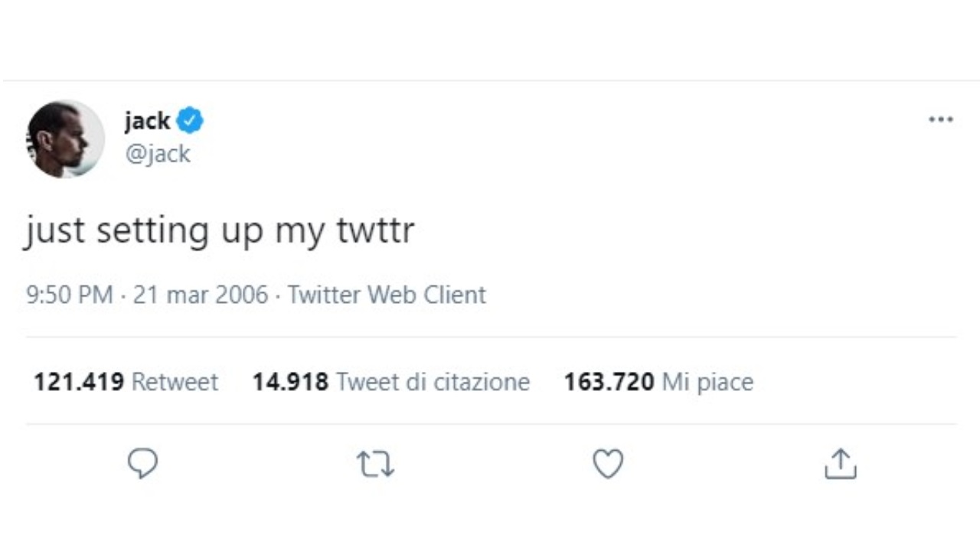Click the 163.720 likes count number
The height and width of the screenshot is (551, 980).
click(x=609, y=382)
